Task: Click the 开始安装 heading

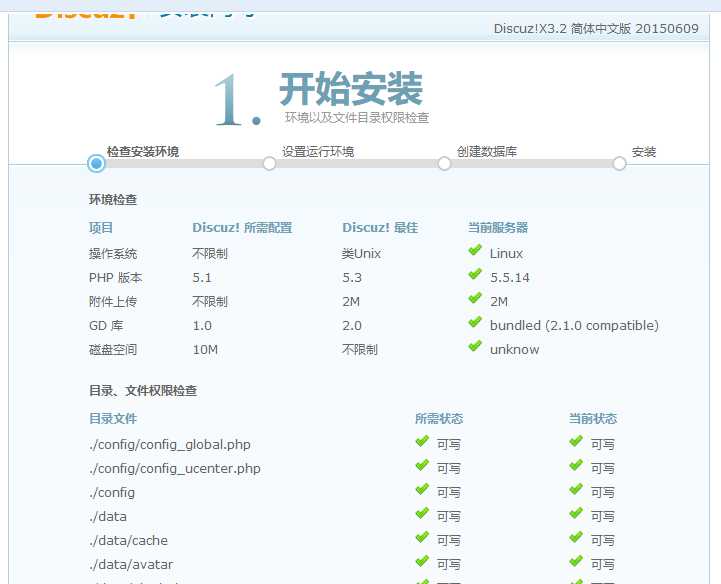Action: coord(351,88)
